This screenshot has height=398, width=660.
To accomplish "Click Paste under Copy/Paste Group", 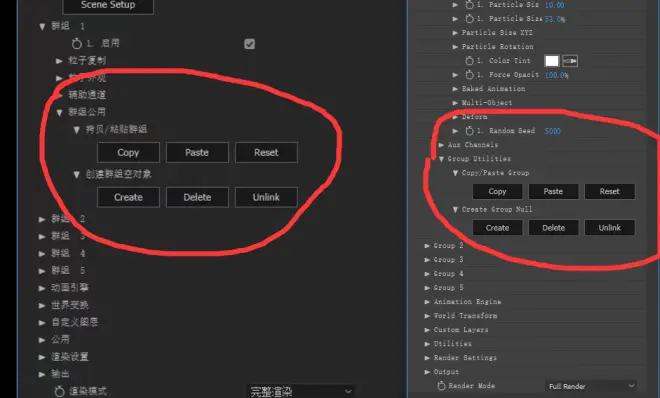I will [553, 191].
